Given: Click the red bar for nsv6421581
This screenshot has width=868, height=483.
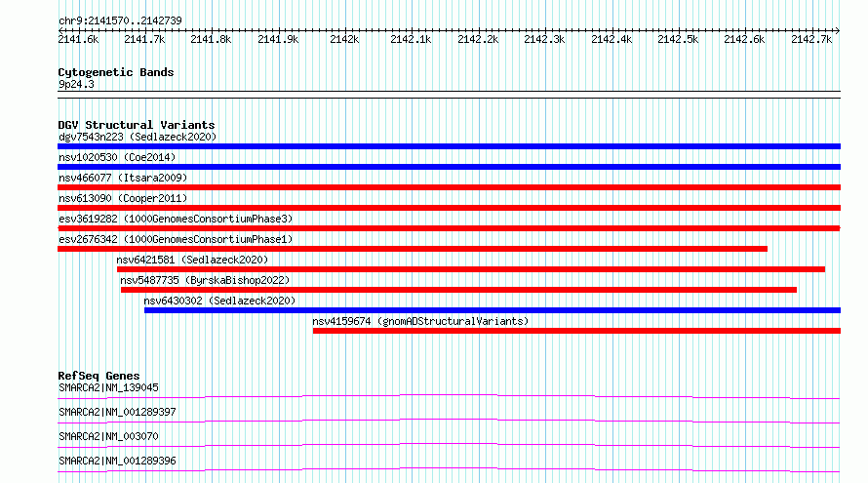Looking at the screenshot, I should point(471,269).
